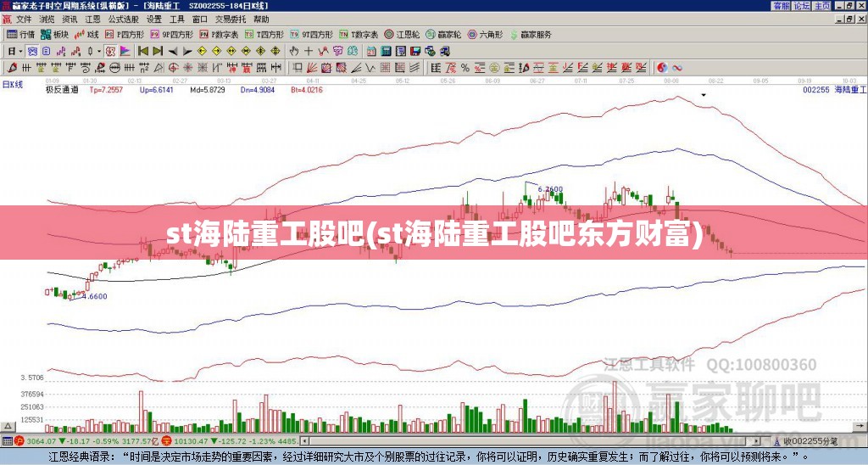This screenshot has width=868, height=465.
Task: Open the 帮助 menu
Action: pyautogui.click(x=261, y=20)
